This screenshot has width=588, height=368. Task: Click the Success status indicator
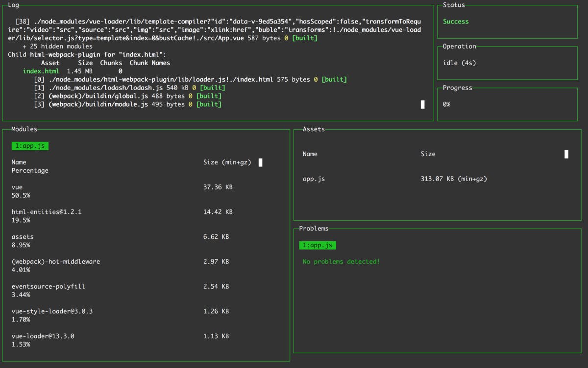pos(456,21)
